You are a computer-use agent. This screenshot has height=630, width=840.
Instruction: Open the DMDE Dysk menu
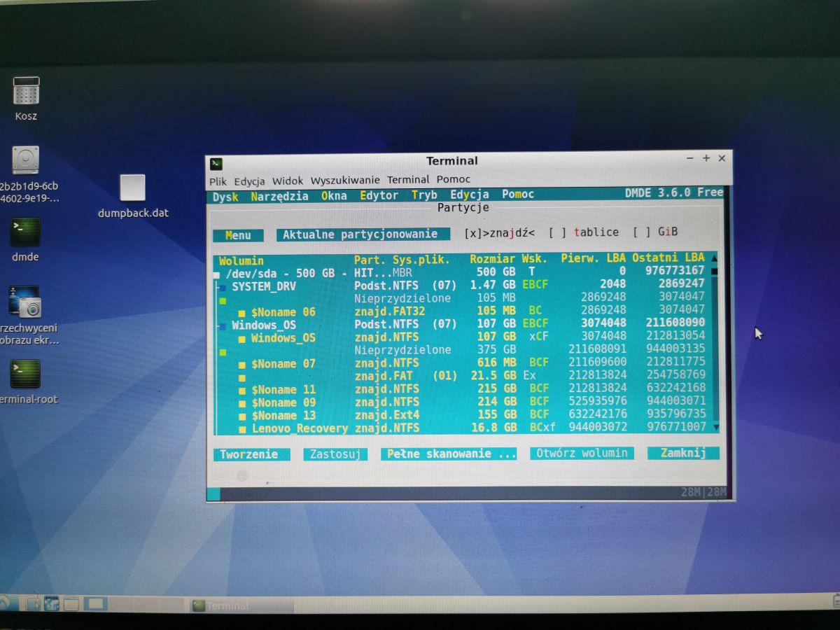pos(225,196)
